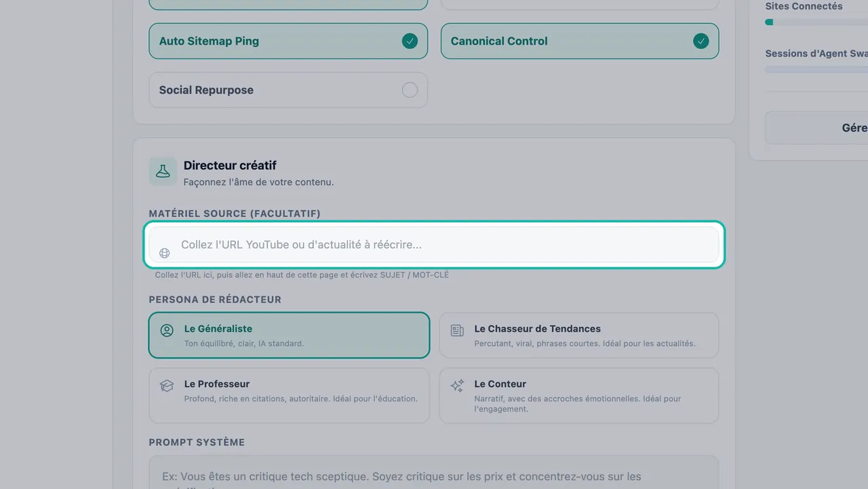Click the sparkles icon on Le Conteur
The width and height of the screenshot is (868, 489).
(x=457, y=385)
